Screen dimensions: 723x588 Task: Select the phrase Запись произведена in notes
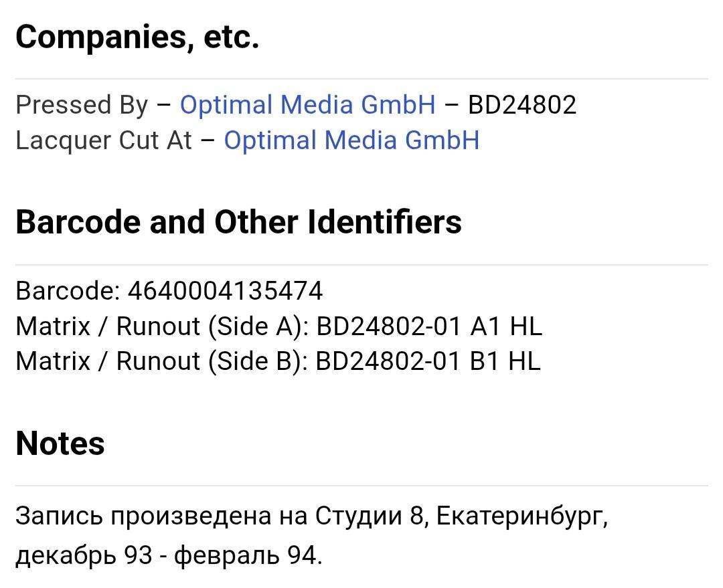pos(143,516)
